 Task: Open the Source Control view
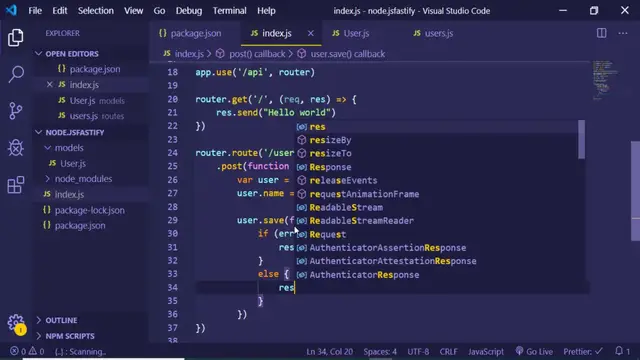click(16, 111)
